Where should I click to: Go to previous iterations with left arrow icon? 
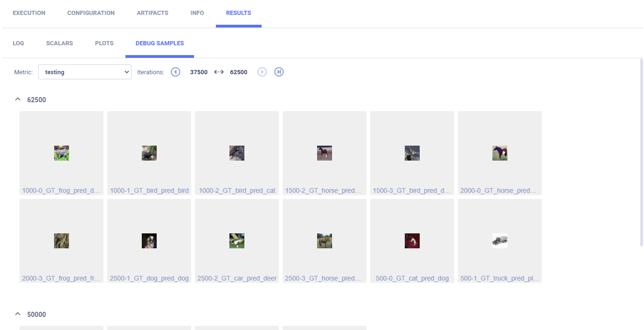[x=175, y=72]
